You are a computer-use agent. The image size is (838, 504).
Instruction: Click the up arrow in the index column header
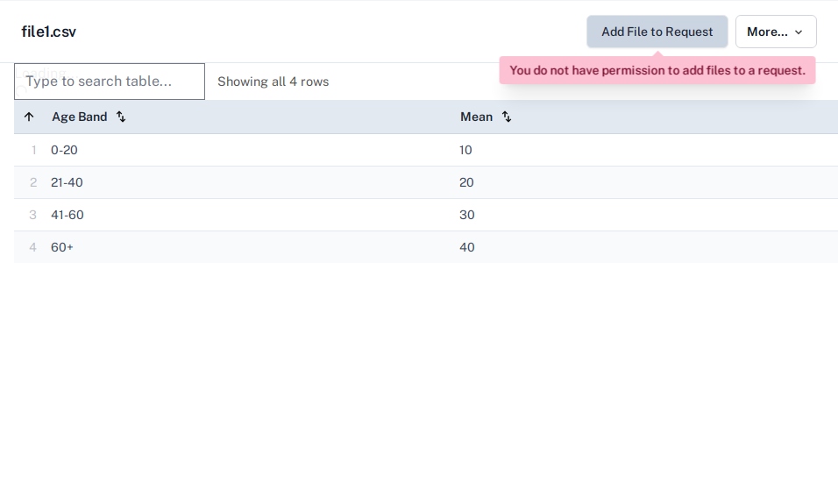29,117
